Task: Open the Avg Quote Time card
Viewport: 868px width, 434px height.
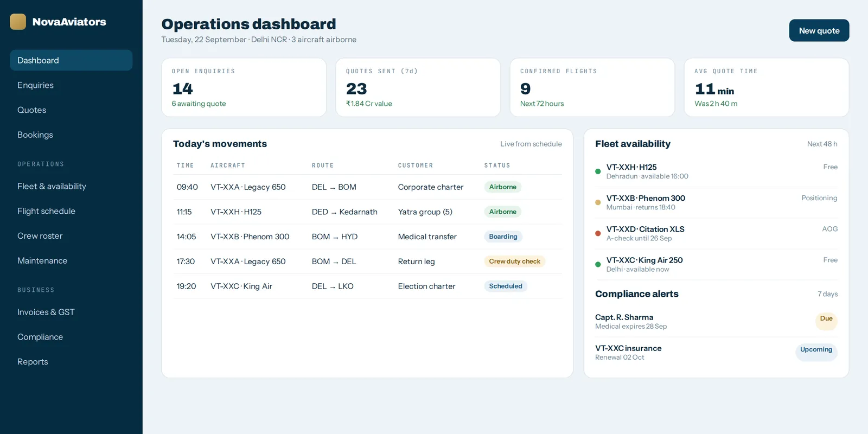Action: point(767,87)
